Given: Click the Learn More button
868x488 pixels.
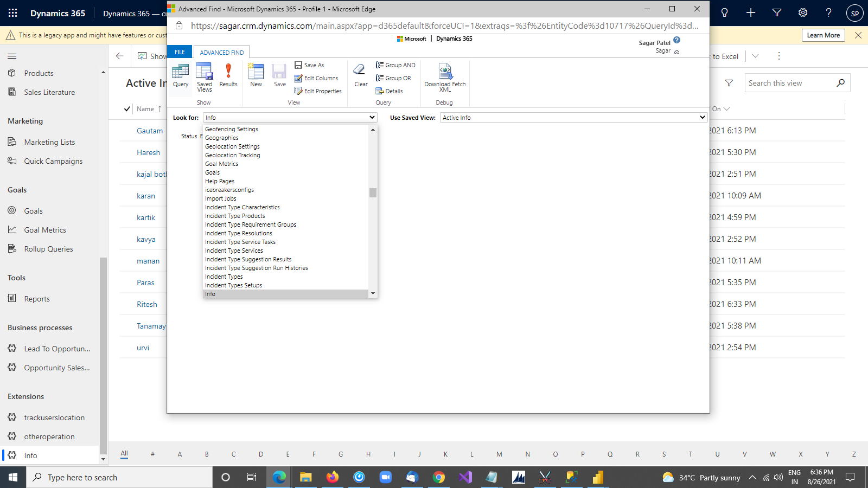Looking at the screenshot, I should [x=823, y=35].
